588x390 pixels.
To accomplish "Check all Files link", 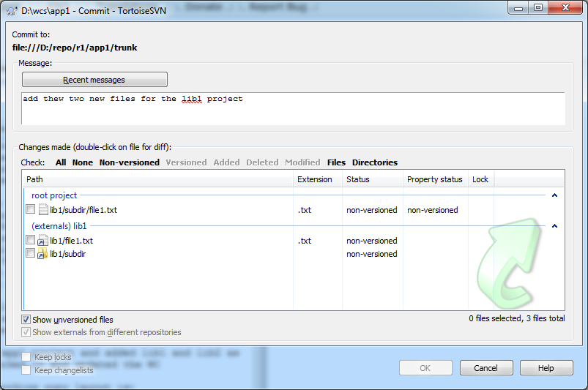I will (336, 162).
